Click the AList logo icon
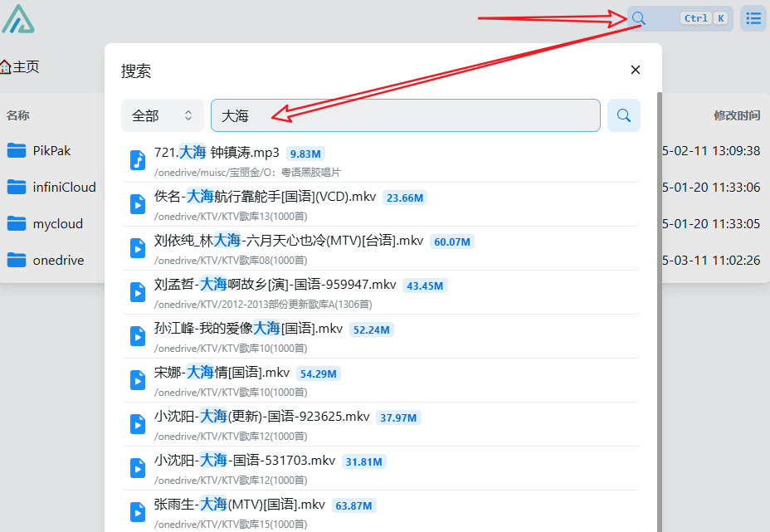Image resolution: width=770 pixels, height=532 pixels. click(x=18, y=18)
